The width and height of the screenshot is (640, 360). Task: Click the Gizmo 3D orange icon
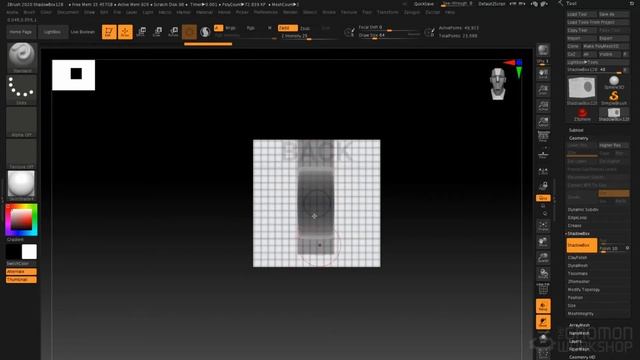[x=189, y=32]
